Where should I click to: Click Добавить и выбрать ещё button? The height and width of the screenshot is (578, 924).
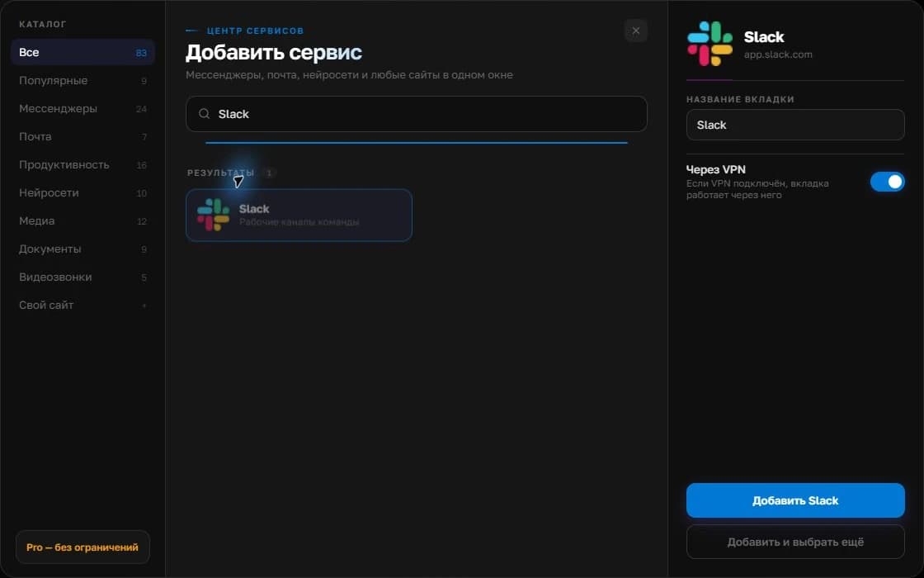pyautogui.click(x=795, y=542)
